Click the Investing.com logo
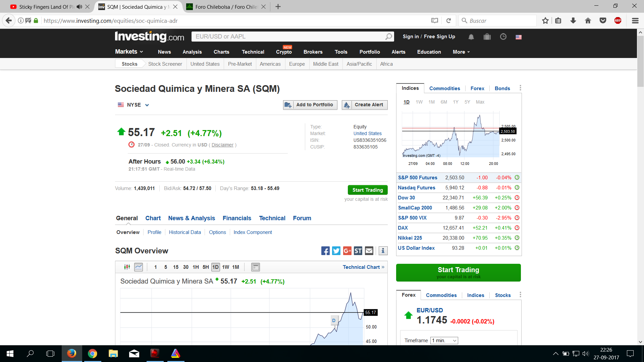Image resolution: width=644 pixels, height=362 pixels. [149, 37]
